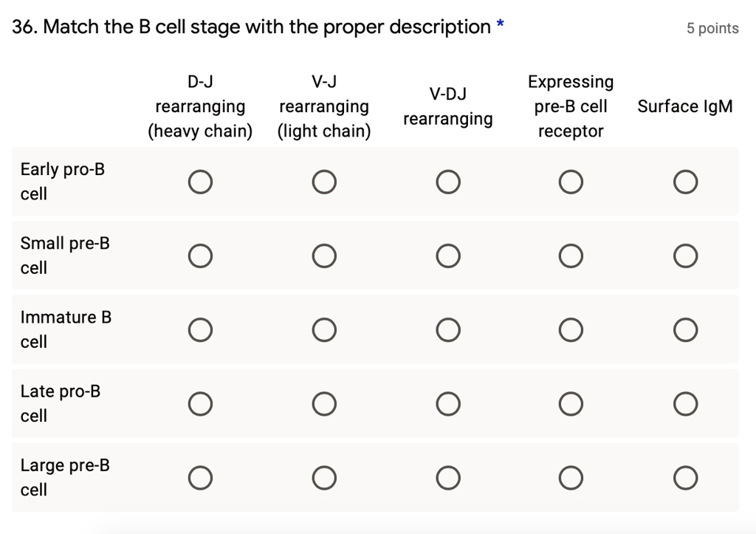
Task: Select V-DJ rearranging for Immature B cell
Action: coord(448,329)
